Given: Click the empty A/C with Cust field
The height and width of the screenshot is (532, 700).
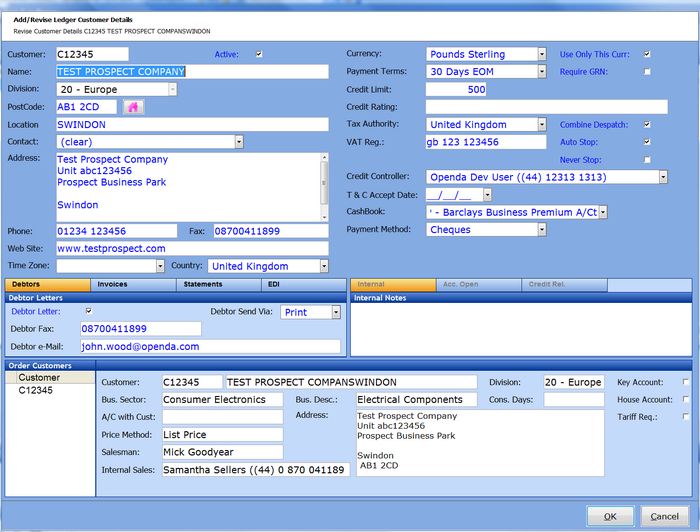Looking at the screenshot, I should 222,417.
